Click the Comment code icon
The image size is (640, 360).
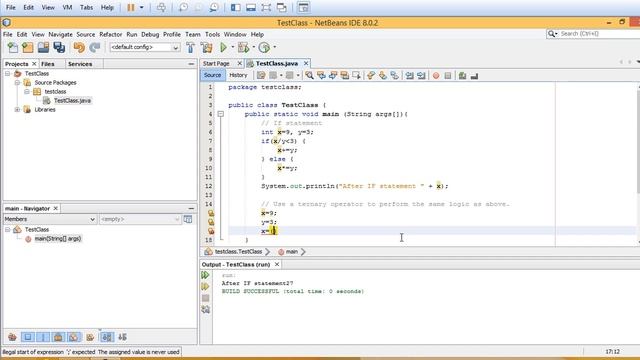point(462,76)
